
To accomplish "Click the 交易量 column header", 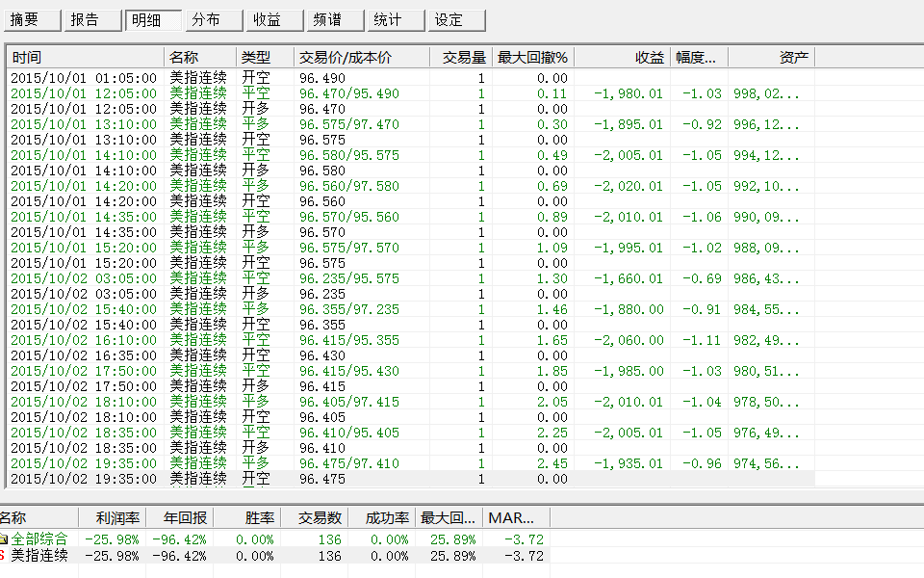I will (x=461, y=58).
